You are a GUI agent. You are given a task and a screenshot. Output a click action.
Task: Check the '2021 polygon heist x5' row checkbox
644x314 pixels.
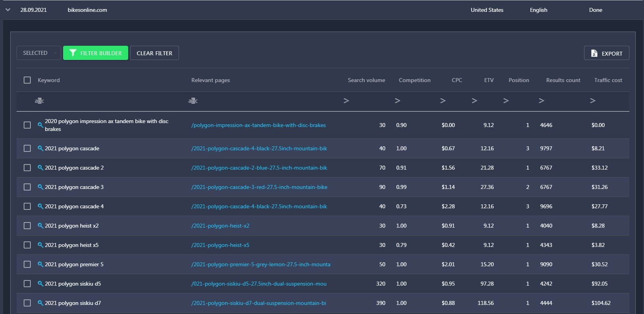coord(27,245)
